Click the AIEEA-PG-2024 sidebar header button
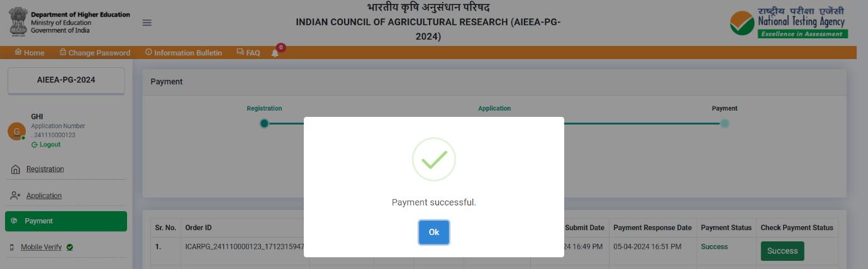 tap(66, 80)
